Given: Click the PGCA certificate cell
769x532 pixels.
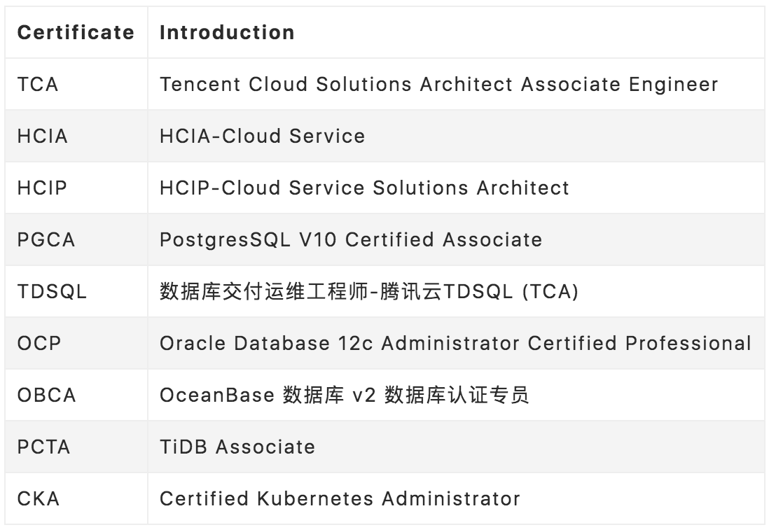Looking at the screenshot, I should click(46, 239).
